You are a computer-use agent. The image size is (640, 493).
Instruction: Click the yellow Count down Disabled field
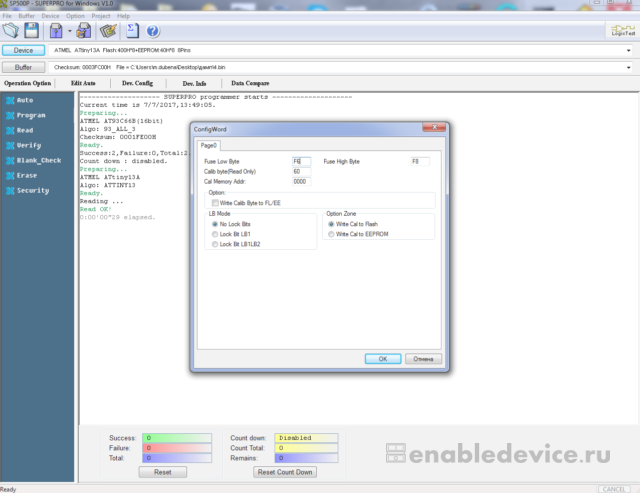[x=306, y=438]
